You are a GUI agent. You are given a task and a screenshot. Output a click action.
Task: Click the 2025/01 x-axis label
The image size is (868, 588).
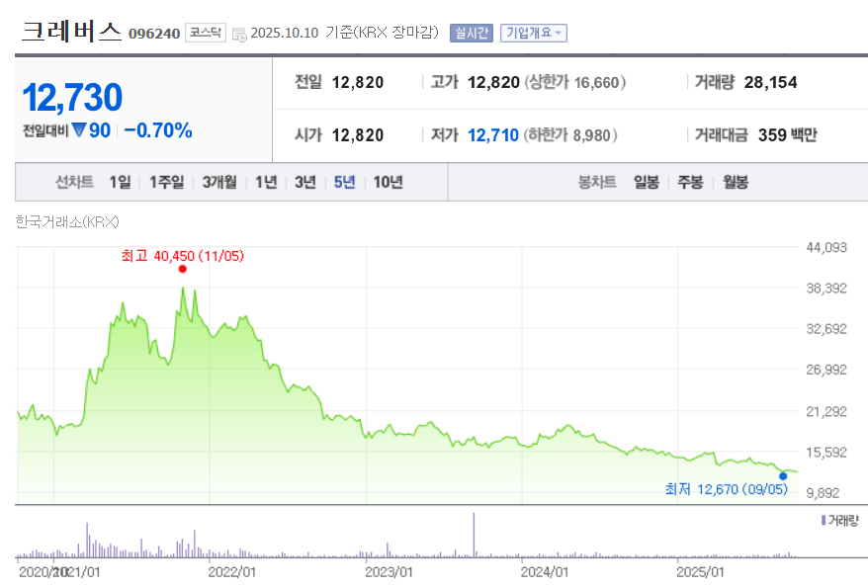click(700, 572)
